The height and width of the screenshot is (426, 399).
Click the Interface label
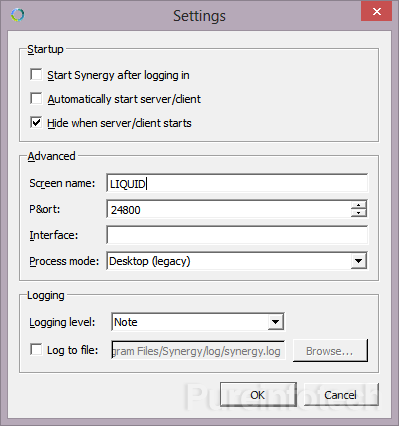(x=54, y=235)
